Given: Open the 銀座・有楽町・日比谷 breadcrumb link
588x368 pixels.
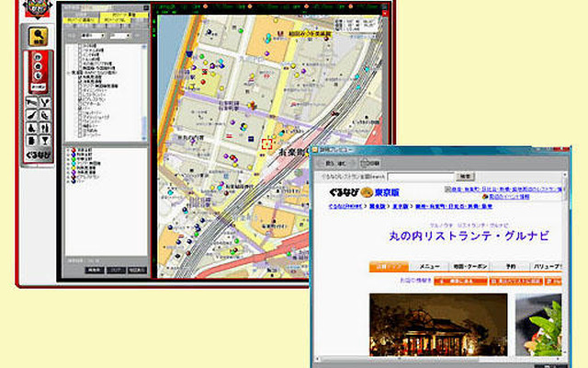Looking at the screenshot, I should pos(454,206).
